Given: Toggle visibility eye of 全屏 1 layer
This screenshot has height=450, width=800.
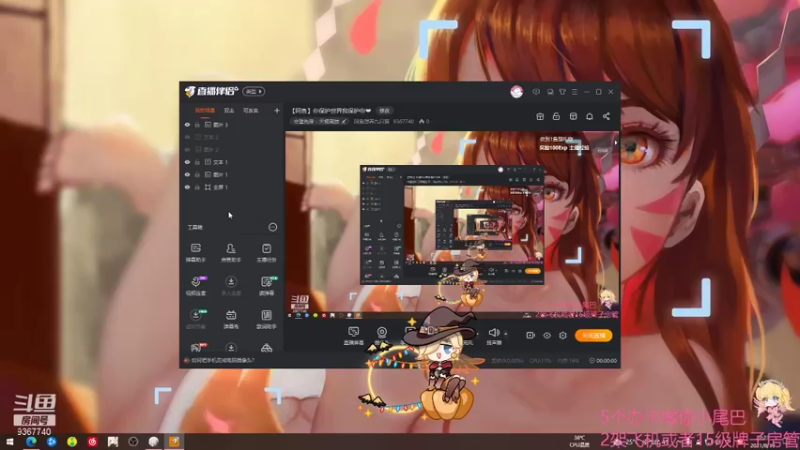Looking at the screenshot, I should tap(187, 187).
